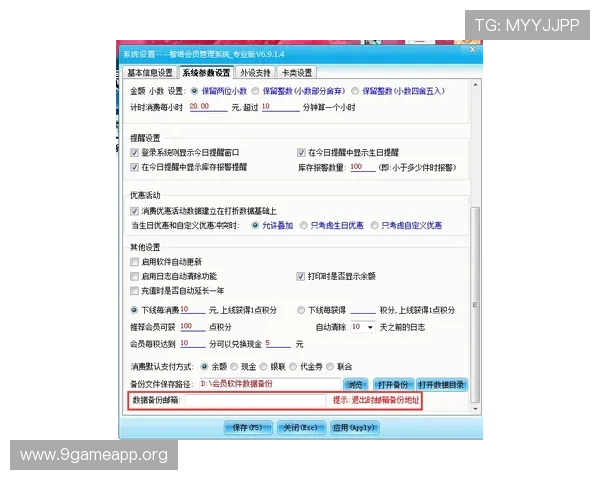
Task: Edit 分可以兑换现金 amount field
Action: [x=278, y=343]
